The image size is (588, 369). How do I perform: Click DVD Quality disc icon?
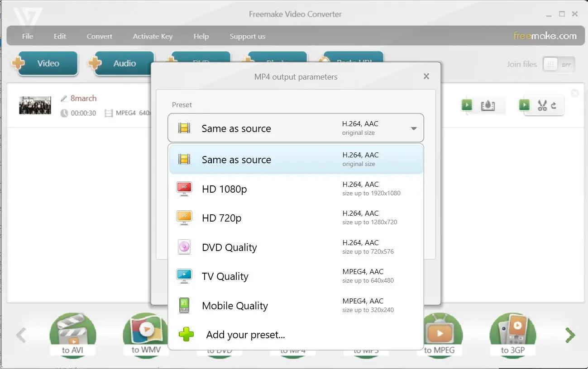(x=184, y=247)
